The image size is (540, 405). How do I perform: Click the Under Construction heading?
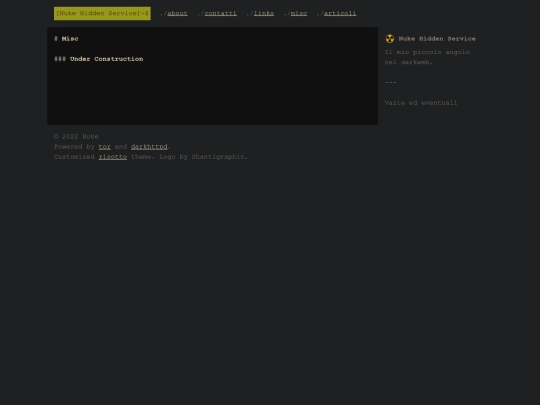click(x=98, y=59)
